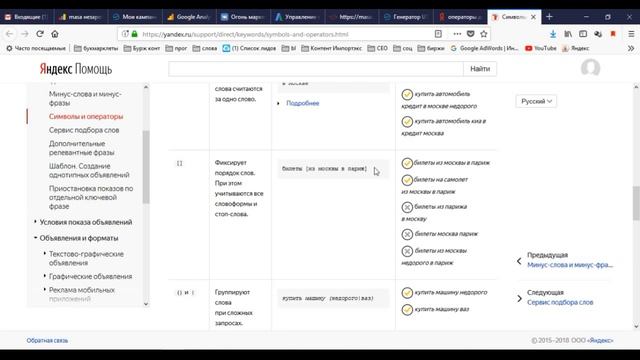Switch to the Управление tab
Viewport: 640px width, 360px height.
tap(298, 17)
